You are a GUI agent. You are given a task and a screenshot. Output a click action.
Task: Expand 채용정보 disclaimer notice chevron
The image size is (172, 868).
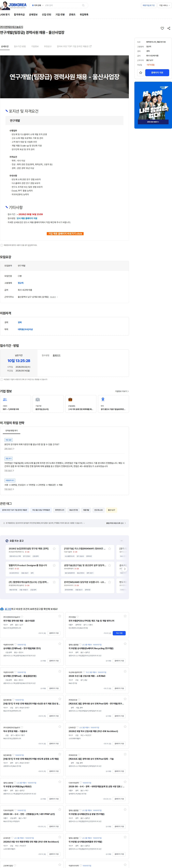point(84,523)
